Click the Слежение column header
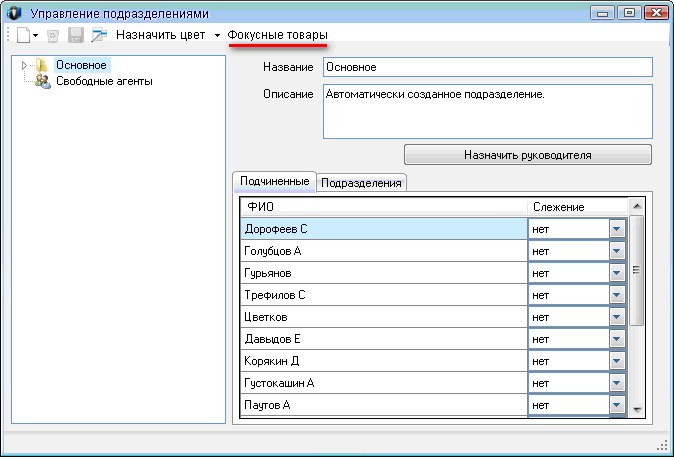This screenshot has width=674, height=457. click(577, 207)
